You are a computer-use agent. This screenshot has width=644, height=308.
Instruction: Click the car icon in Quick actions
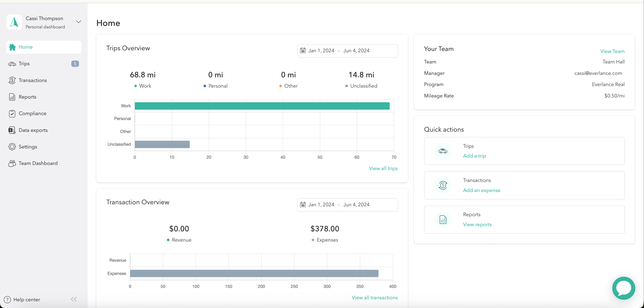click(443, 151)
